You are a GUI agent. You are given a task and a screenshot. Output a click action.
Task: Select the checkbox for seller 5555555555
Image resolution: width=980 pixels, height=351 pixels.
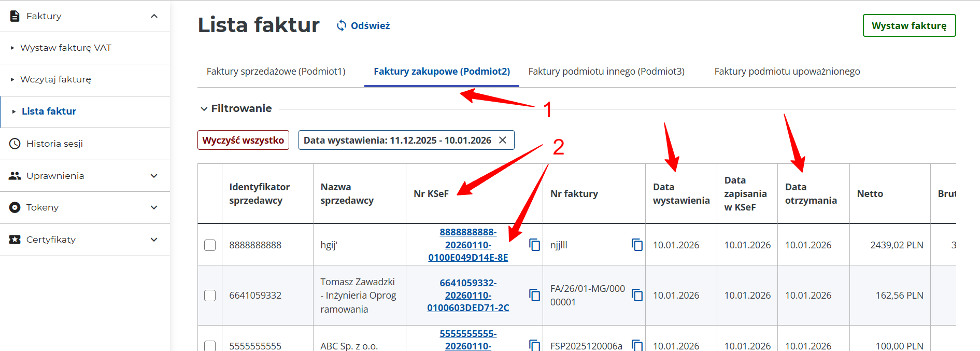point(210,345)
